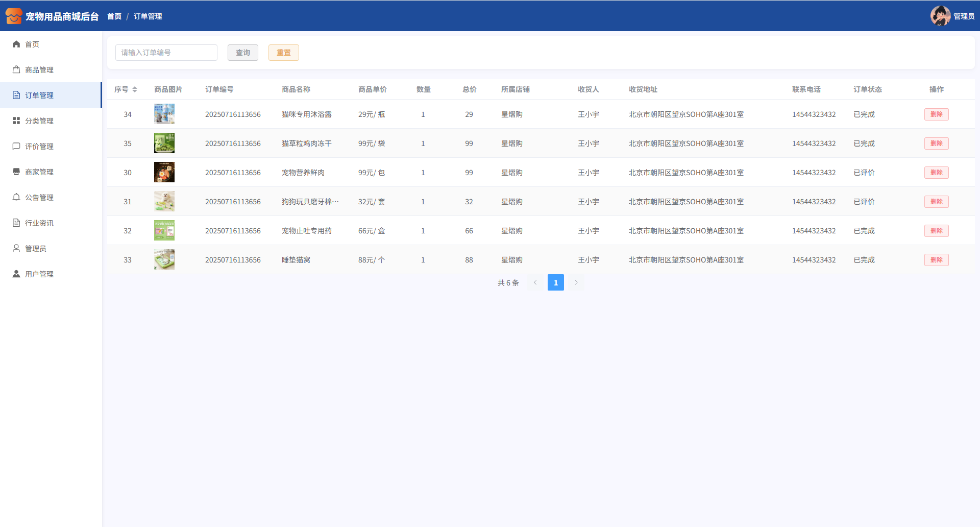Delete the order for 猫咪专用沐浴露
The image size is (980, 527).
[x=936, y=114]
